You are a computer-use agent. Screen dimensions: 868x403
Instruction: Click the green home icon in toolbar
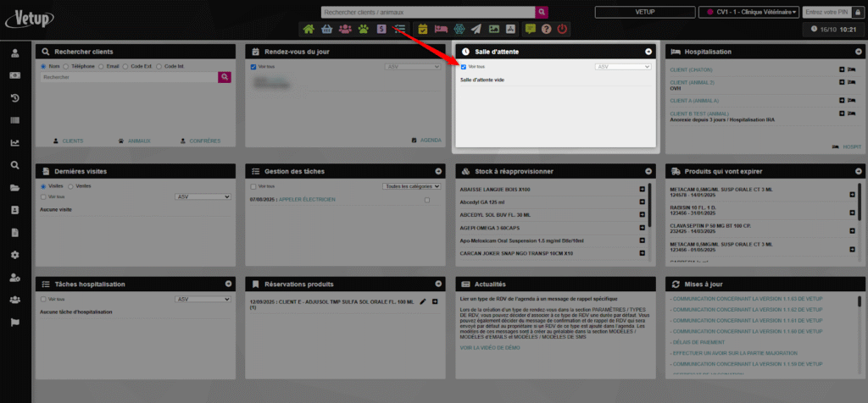click(309, 29)
